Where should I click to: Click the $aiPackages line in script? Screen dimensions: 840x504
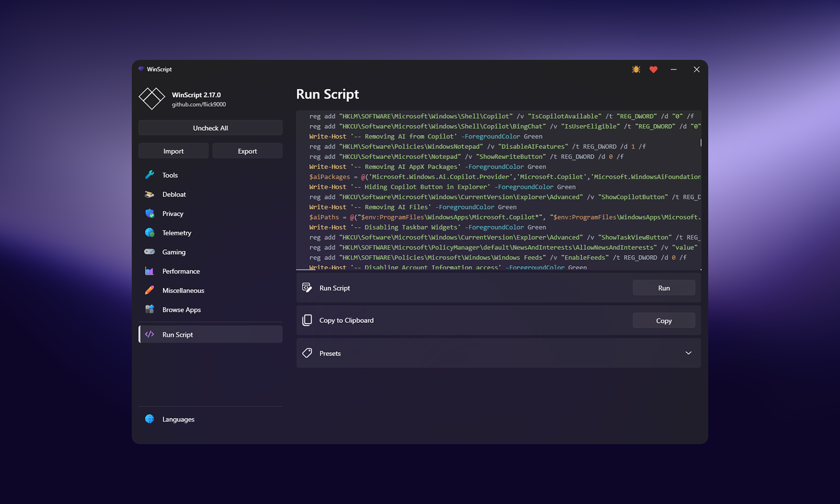[x=505, y=177]
